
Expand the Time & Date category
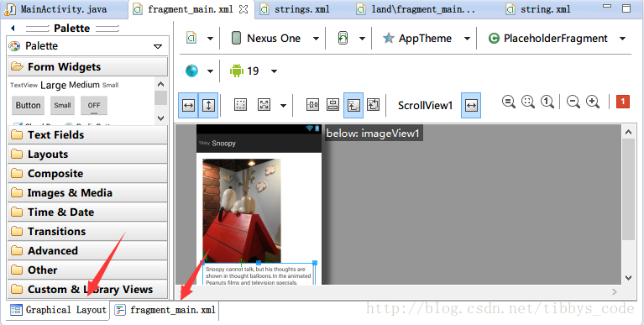87,212
